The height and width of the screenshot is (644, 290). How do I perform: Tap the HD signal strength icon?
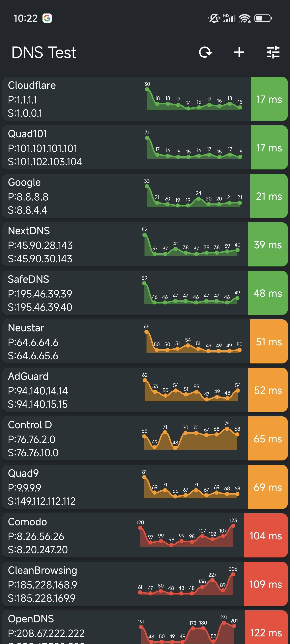[x=229, y=18]
